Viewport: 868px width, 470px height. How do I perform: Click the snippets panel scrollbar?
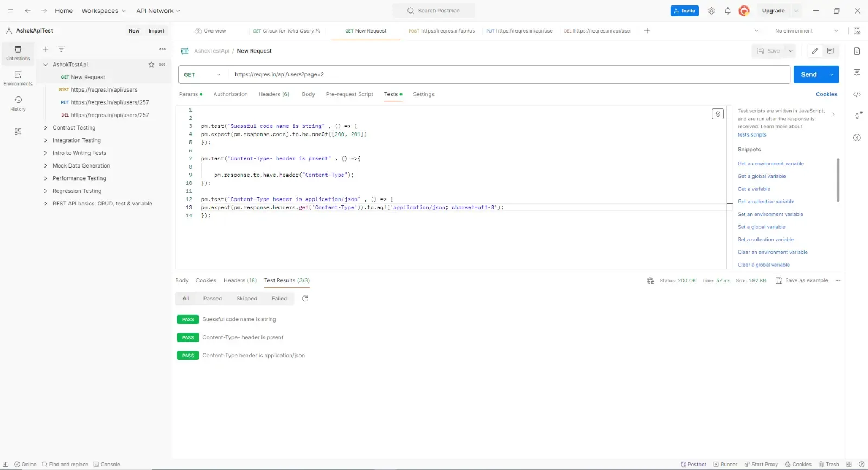tap(838, 180)
